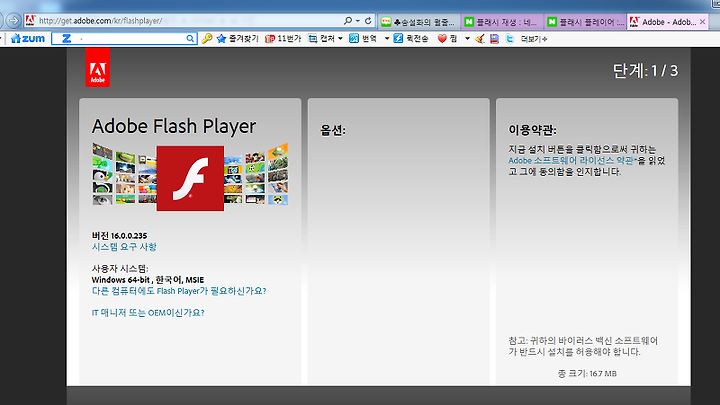This screenshot has width=720, height=405.
Task: Click the Twitter bird icon
Action: (509, 39)
